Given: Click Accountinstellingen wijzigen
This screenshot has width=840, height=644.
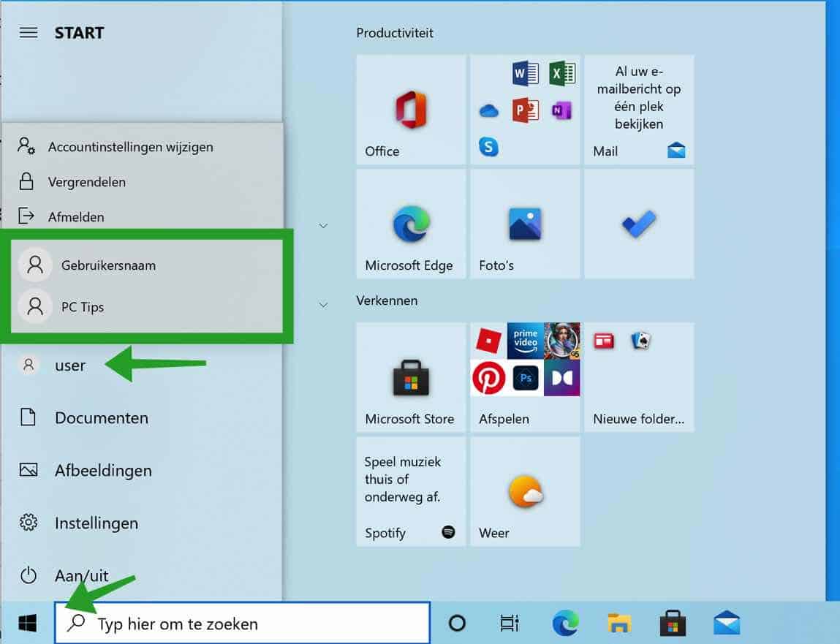Looking at the screenshot, I should [x=130, y=147].
